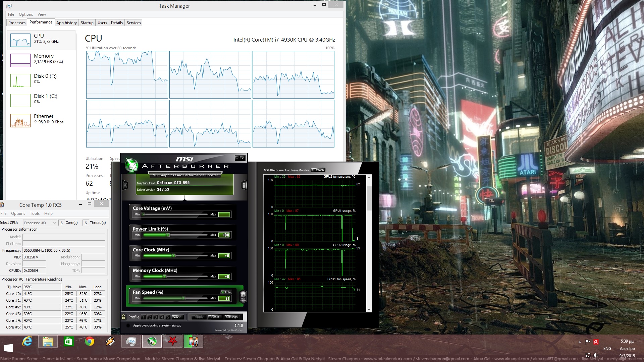
Task: Detach the Afterburner Hardware Monitor
Action: (x=318, y=170)
